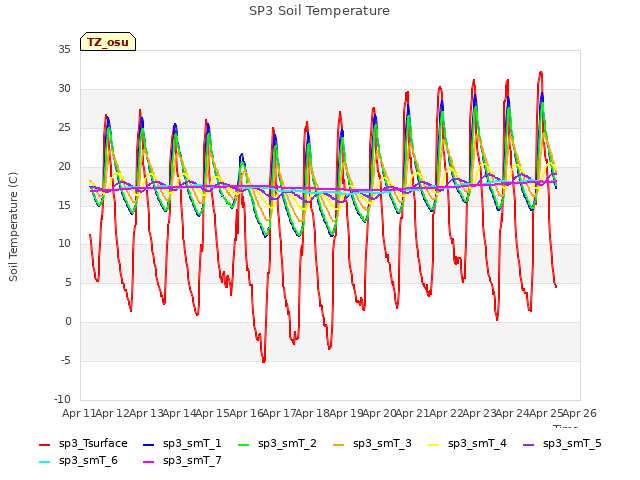Screen dimensions: 640x480
Task: Click the Apr 26 x-axis tick label
Action: (x=580, y=413)
